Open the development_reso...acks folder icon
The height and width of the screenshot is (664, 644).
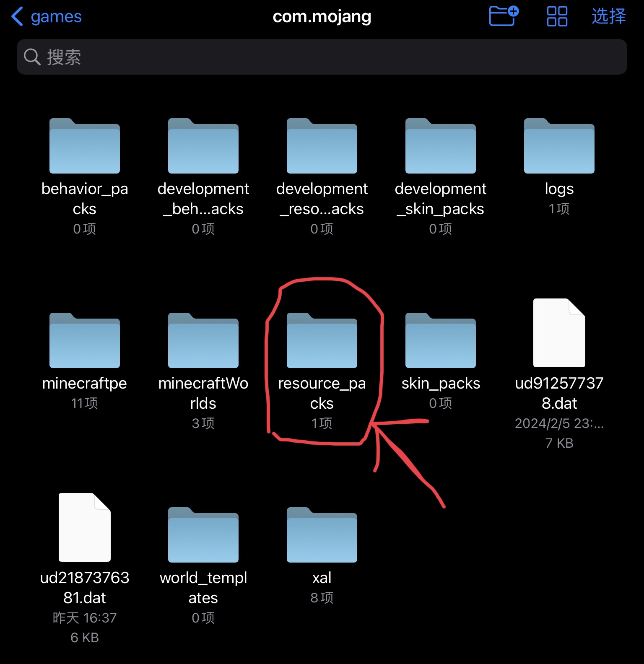click(322, 146)
